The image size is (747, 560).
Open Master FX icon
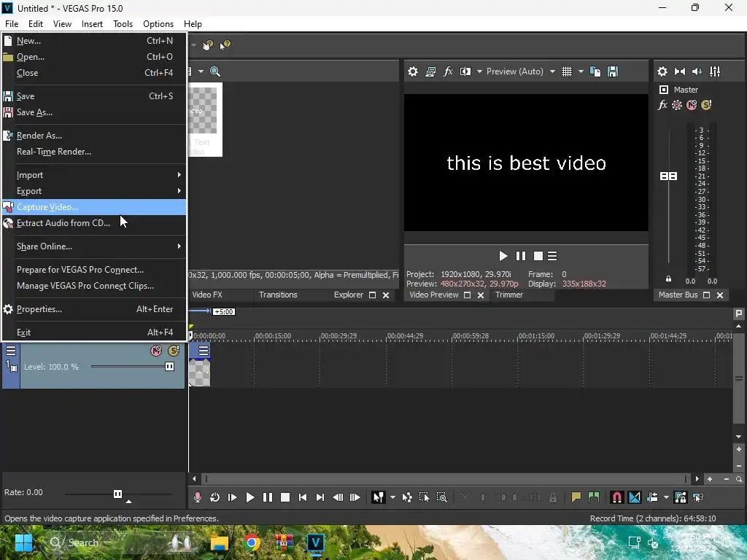tap(662, 105)
